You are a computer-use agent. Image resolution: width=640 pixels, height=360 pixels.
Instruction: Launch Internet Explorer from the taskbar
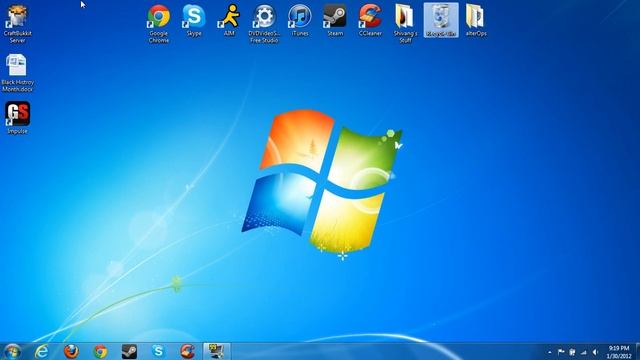click(42, 351)
